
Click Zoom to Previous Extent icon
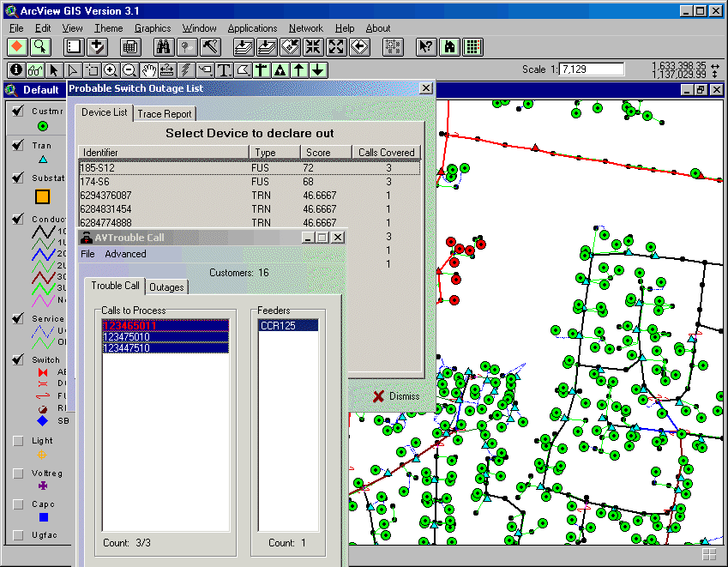[x=360, y=47]
